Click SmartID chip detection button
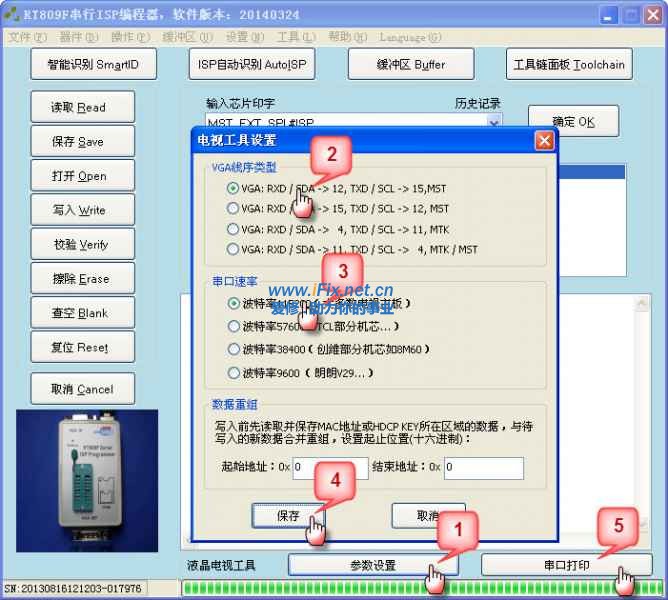668x600 pixels. click(x=93, y=64)
